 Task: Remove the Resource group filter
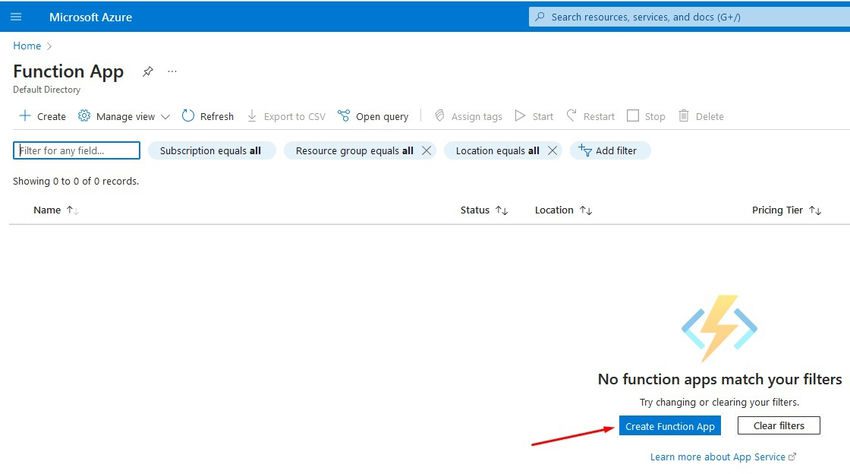(427, 151)
